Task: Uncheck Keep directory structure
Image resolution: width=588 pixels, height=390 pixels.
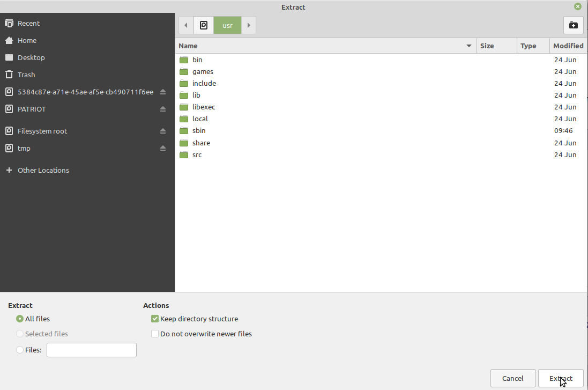Action: (x=155, y=319)
